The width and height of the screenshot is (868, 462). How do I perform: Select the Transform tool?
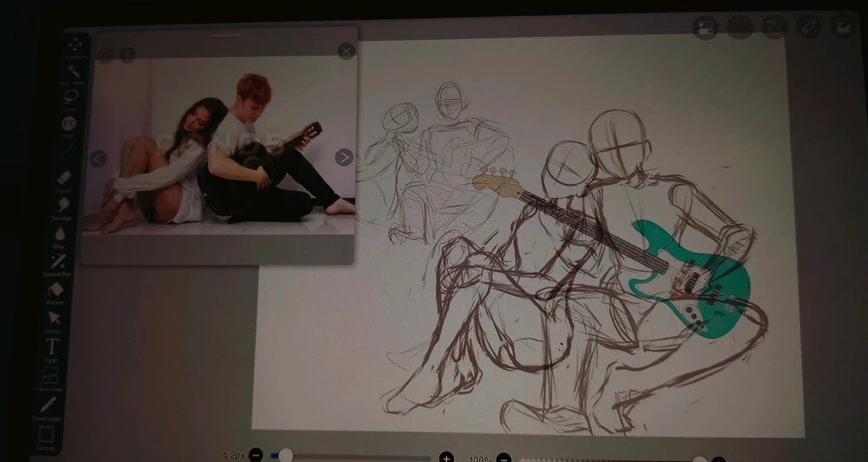(76, 45)
